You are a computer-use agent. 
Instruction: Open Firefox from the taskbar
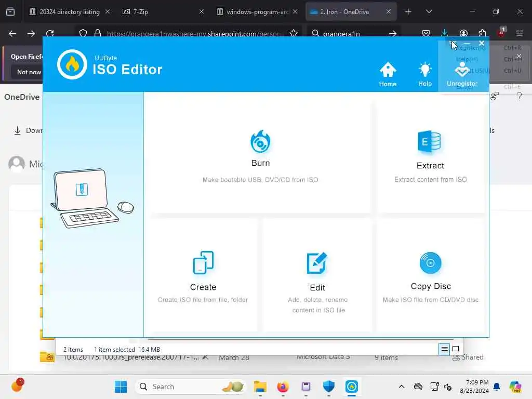coord(283,387)
